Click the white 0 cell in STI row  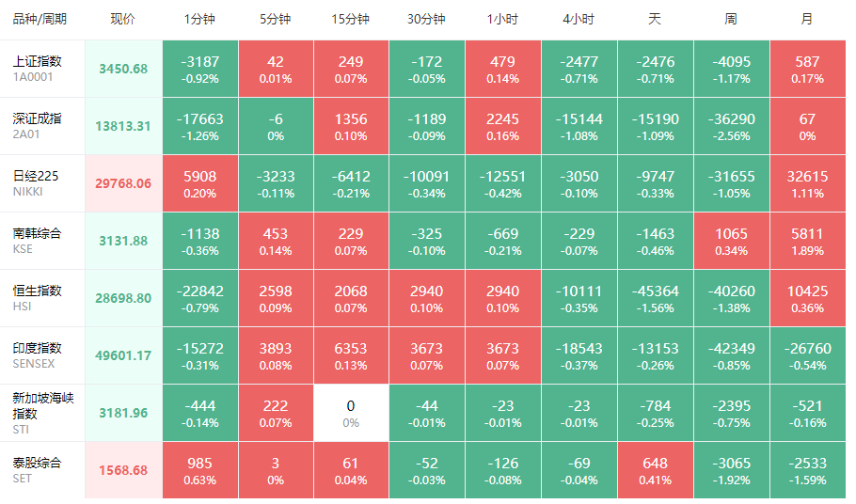[351, 413]
